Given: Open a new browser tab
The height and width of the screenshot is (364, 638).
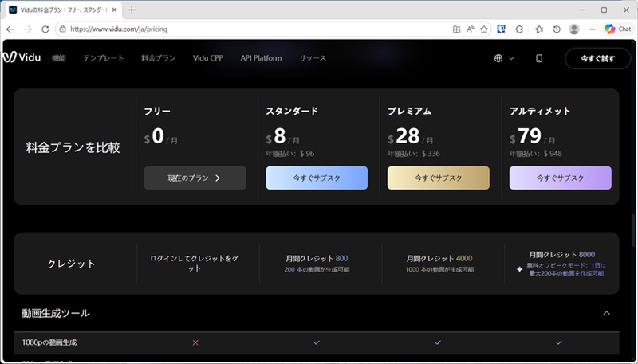Looking at the screenshot, I should pos(132,10).
